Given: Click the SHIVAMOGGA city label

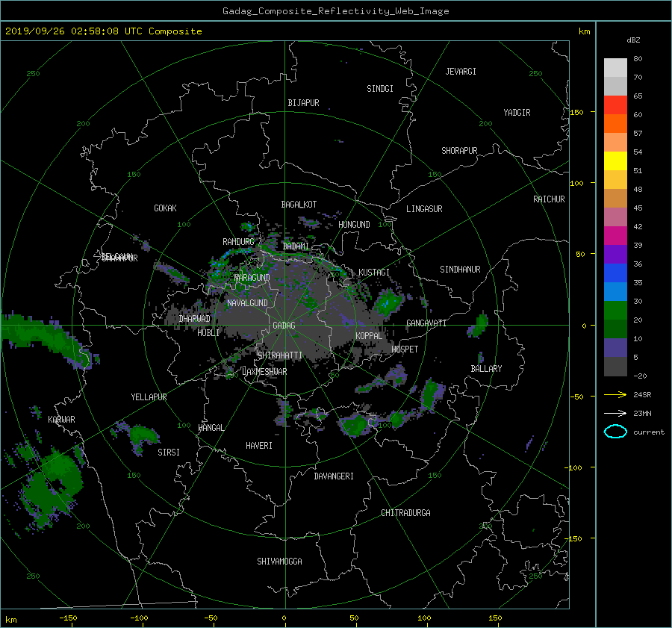Looking at the screenshot, I should coord(279,562).
